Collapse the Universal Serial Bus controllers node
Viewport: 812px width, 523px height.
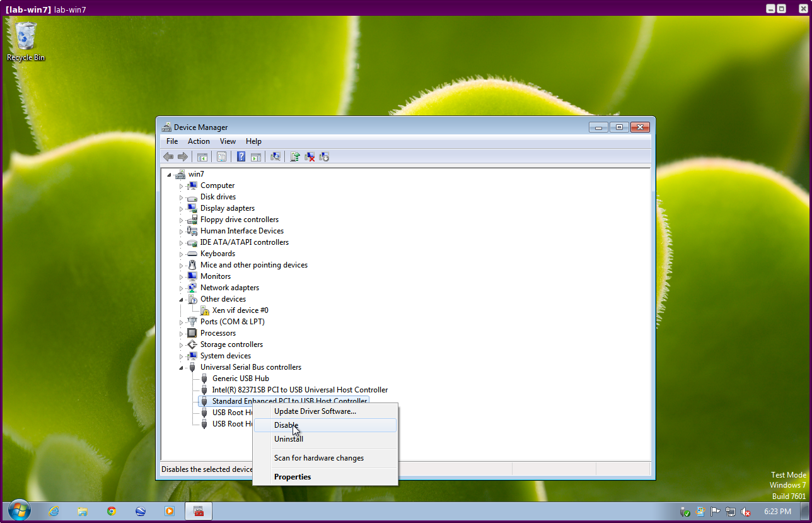pos(181,367)
